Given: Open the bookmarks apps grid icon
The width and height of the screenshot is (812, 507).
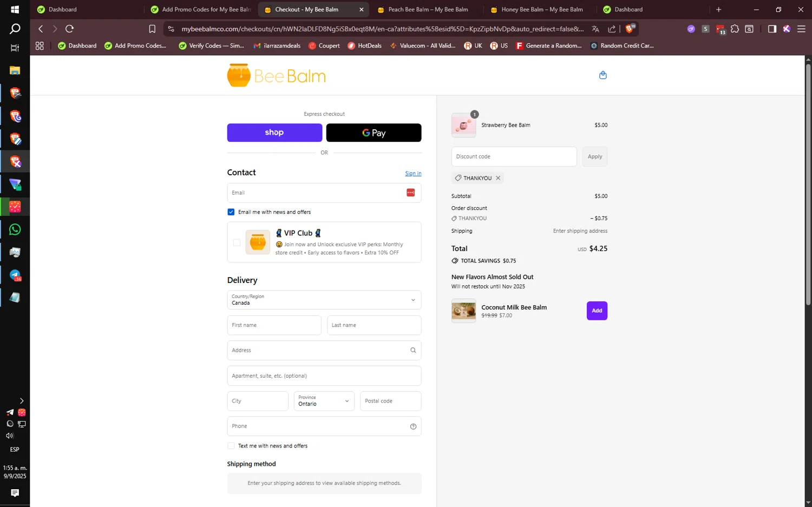Looking at the screenshot, I should click(x=40, y=46).
